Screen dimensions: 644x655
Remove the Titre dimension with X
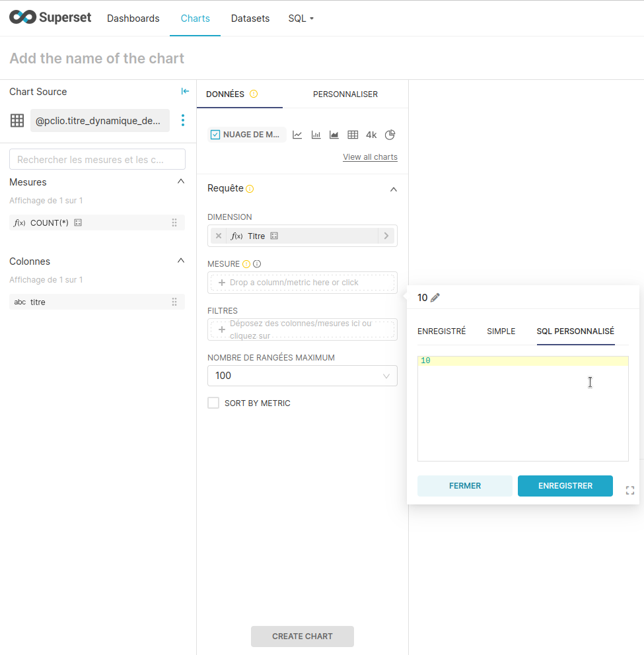click(x=219, y=236)
